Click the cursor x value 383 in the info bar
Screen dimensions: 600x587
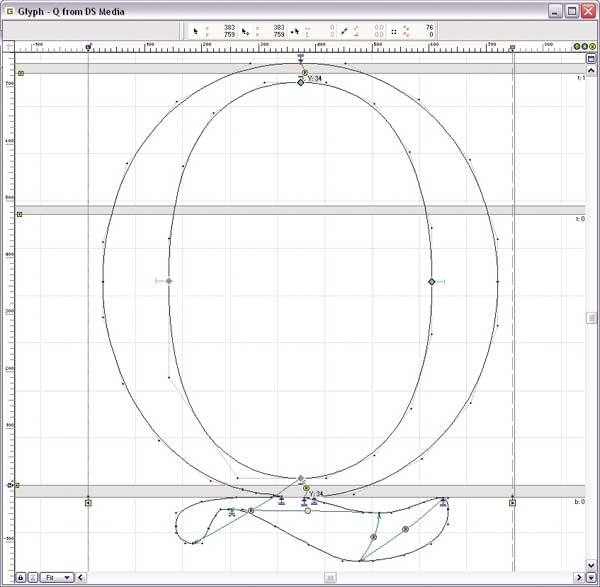coord(229,28)
